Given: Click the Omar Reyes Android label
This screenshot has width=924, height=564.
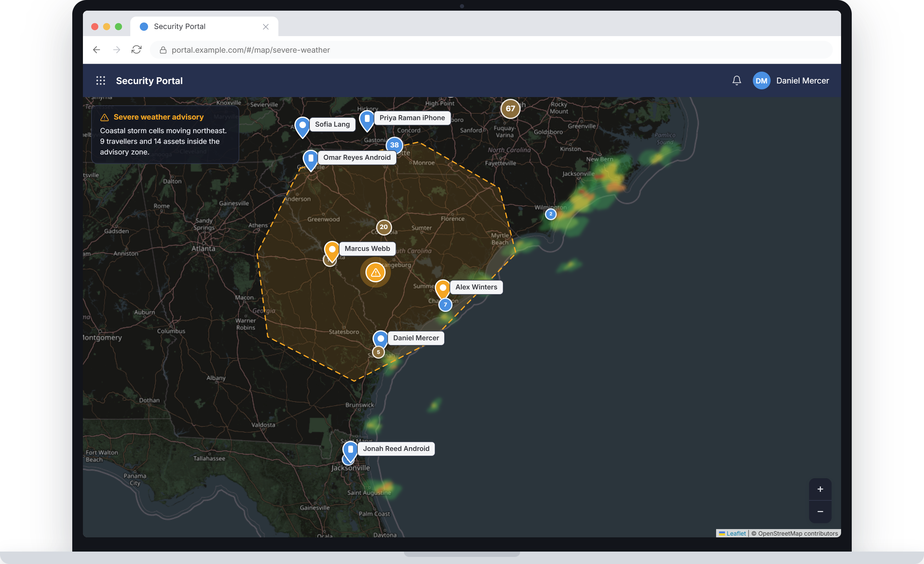Looking at the screenshot, I should pyautogui.click(x=357, y=157).
